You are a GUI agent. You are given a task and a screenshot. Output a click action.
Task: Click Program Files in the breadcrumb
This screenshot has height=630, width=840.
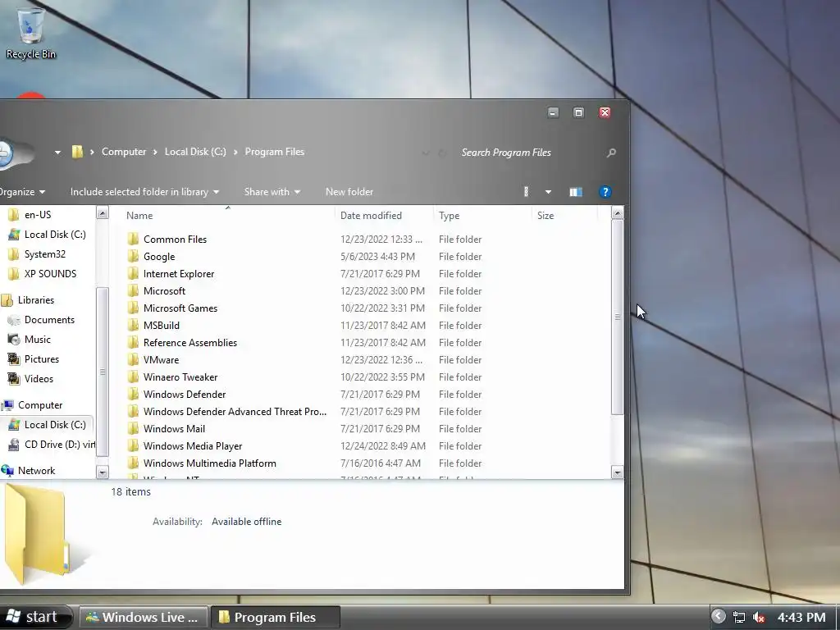click(x=274, y=152)
